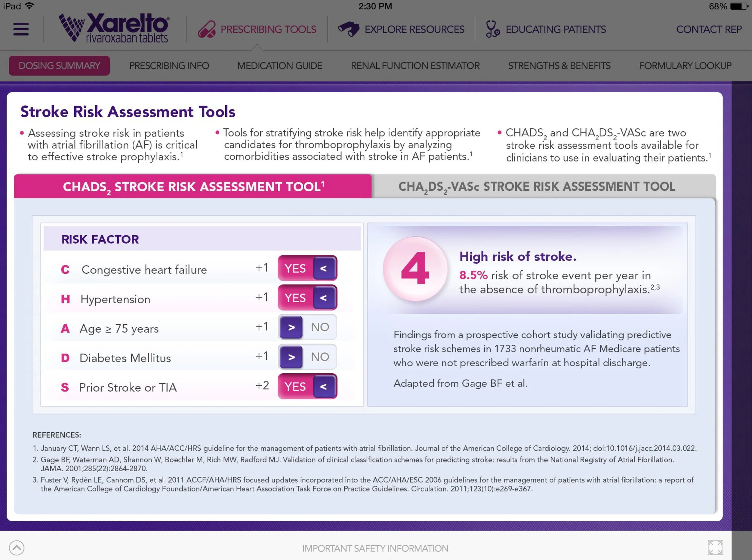This screenshot has height=560, width=752.
Task: Open the Renal Function Estimator tab
Action: click(x=415, y=66)
